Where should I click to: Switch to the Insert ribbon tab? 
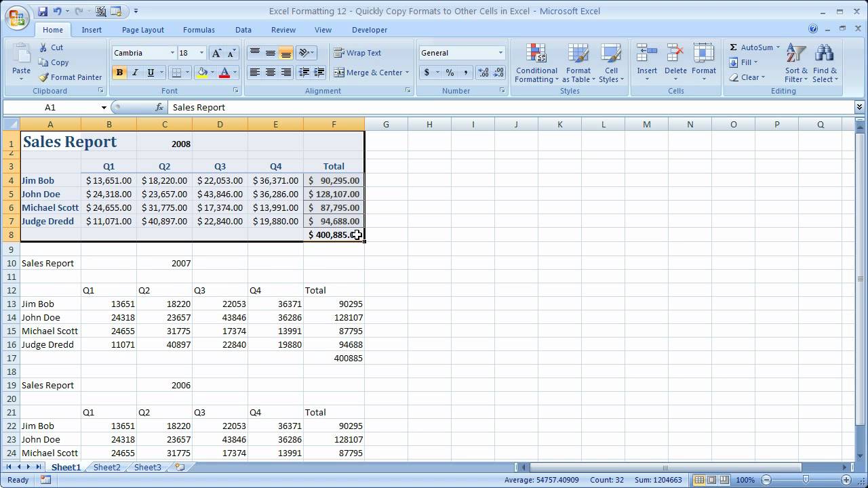pos(92,30)
